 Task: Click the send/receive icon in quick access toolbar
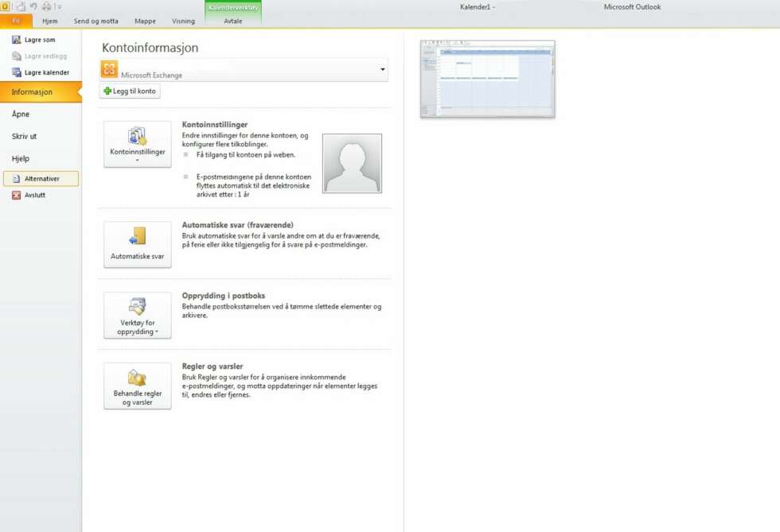[x=21, y=6]
